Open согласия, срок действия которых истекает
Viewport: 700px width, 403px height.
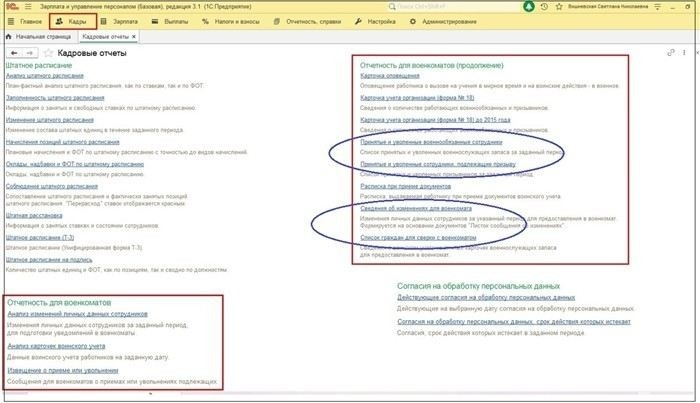point(514,322)
